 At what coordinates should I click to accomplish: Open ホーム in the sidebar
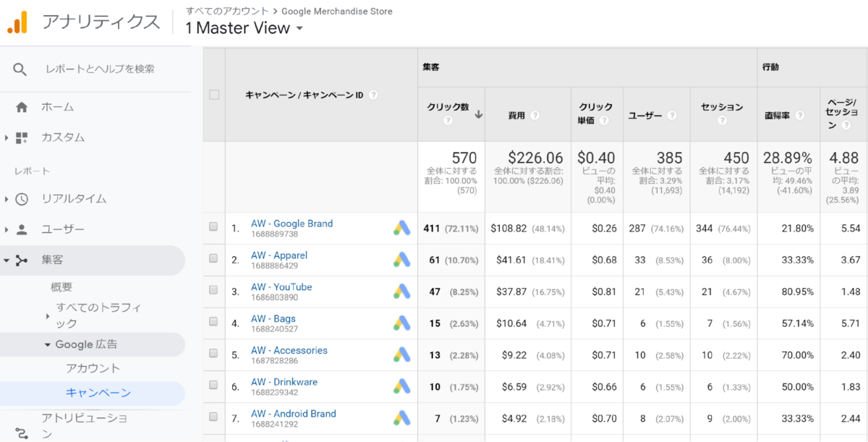click(58, 107)
